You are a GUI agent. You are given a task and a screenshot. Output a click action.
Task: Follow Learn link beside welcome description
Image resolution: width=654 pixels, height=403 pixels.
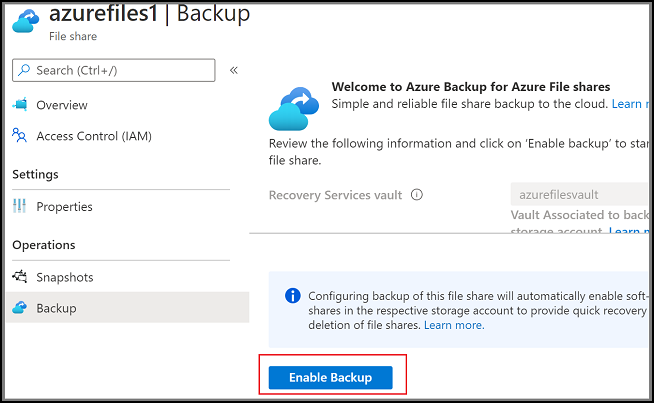coord(630,103)
